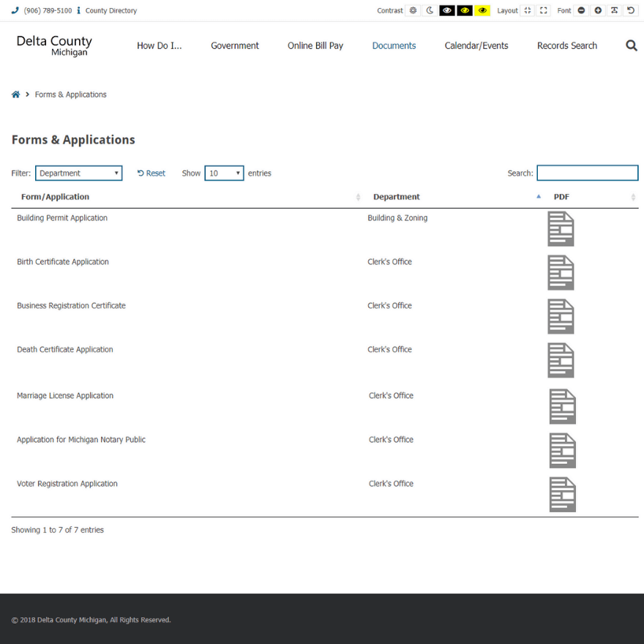
Task: Expand the Department filter dropdown
Action: [78, 173]
